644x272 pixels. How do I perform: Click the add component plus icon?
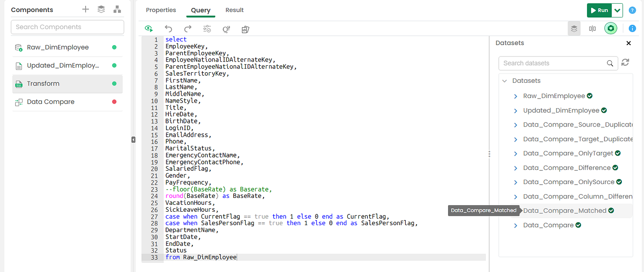[x=86, y=9]
